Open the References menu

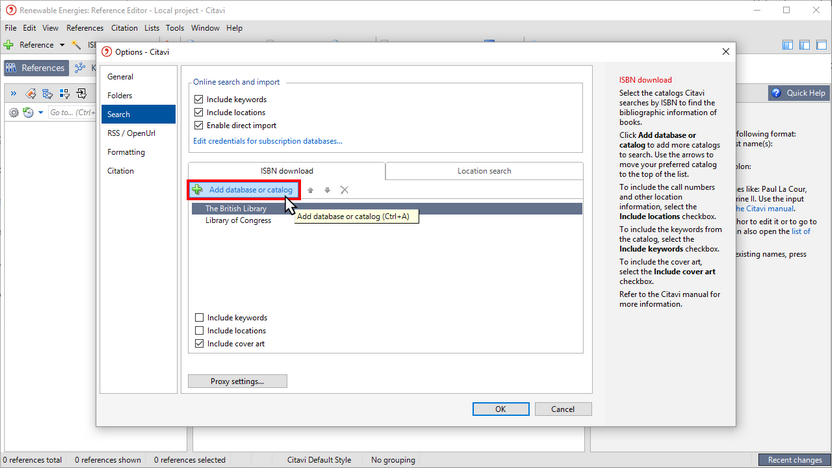pos(85,28)
